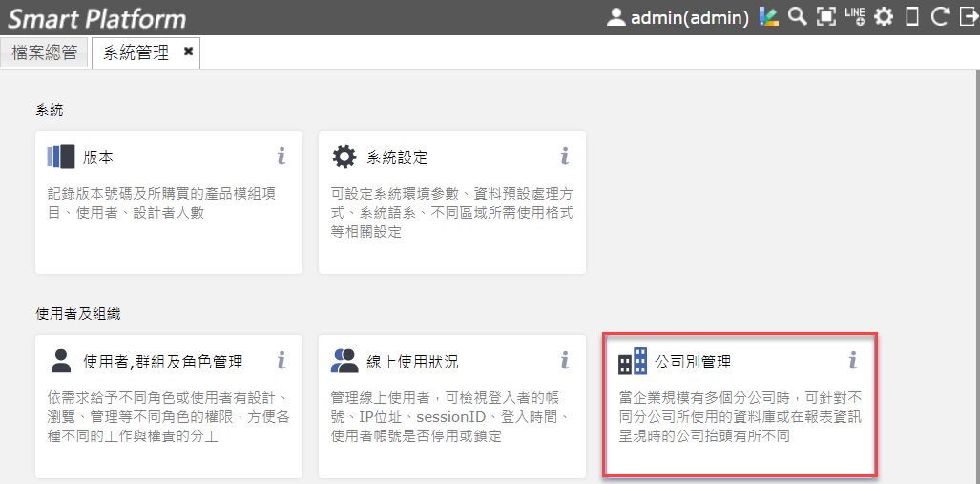The image size is (980, 484).
Task: Click the LINE add icon
Action: [854, 17]
